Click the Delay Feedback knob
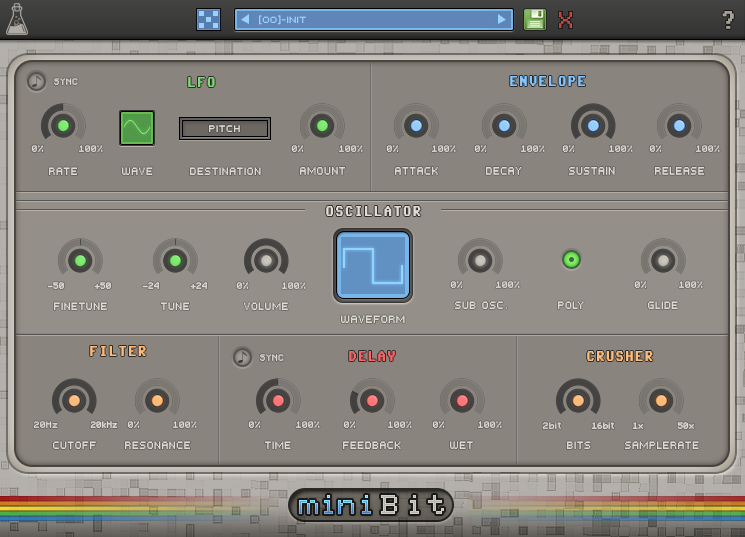The width and height of the screenshot is (745, 537). click(x=372, y=401)
